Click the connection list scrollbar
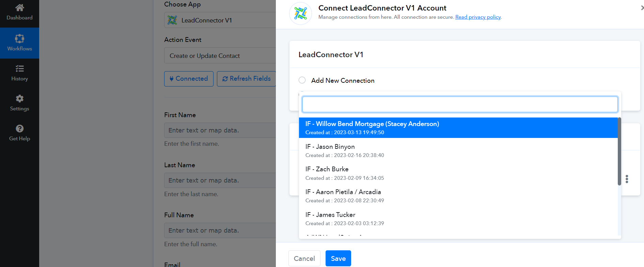The image size is (644, 267). [x=619, y=151]
